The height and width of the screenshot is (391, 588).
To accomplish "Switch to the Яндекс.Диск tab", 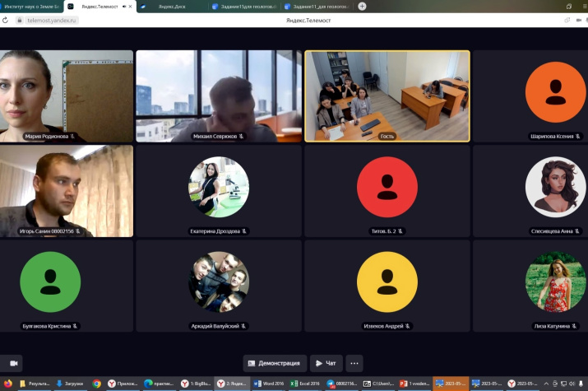I will [168, 6].
